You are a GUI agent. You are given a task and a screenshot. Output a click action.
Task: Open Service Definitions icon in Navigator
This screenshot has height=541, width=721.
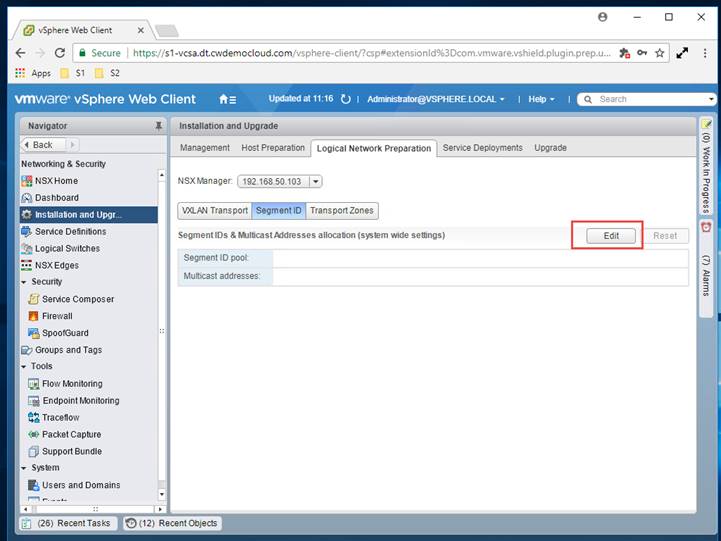(27, 232)
